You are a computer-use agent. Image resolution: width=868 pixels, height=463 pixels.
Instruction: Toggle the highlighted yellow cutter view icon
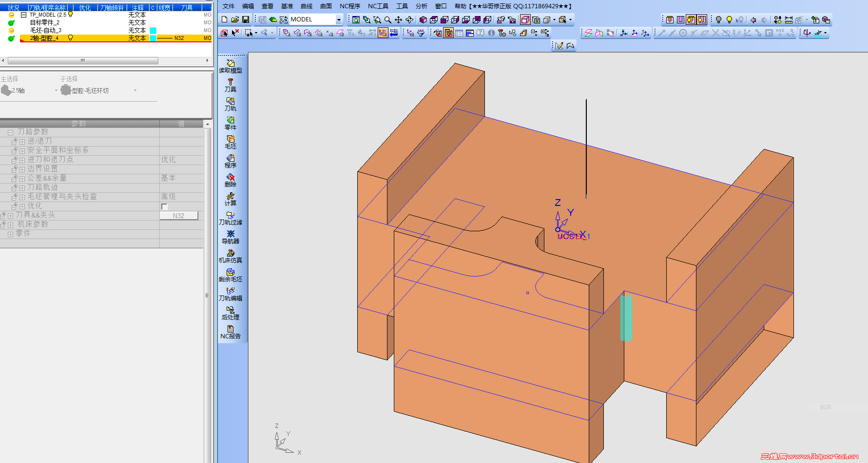click(x=691, y=20)
